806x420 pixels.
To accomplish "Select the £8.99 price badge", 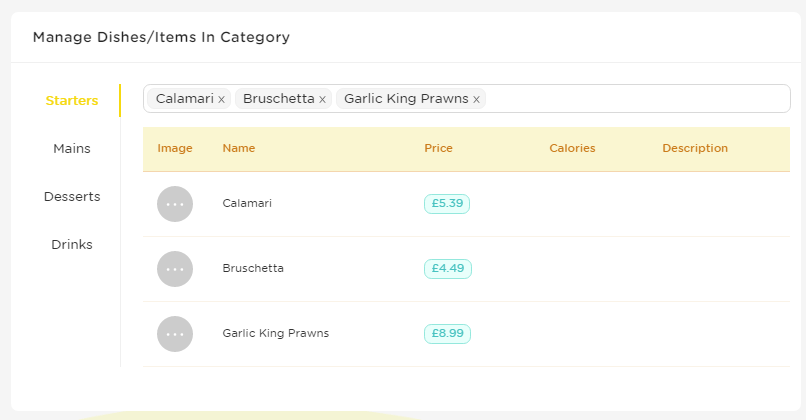I will (x=447, y=334).
